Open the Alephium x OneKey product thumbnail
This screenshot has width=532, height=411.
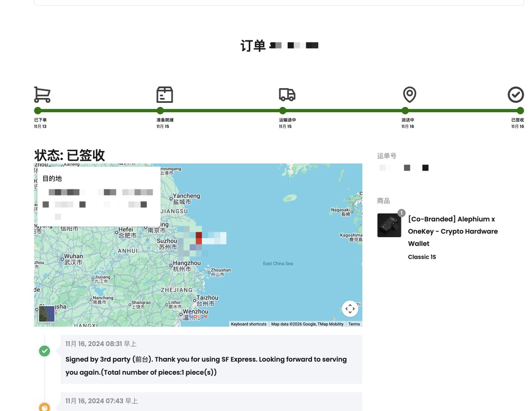coord(389,225)
